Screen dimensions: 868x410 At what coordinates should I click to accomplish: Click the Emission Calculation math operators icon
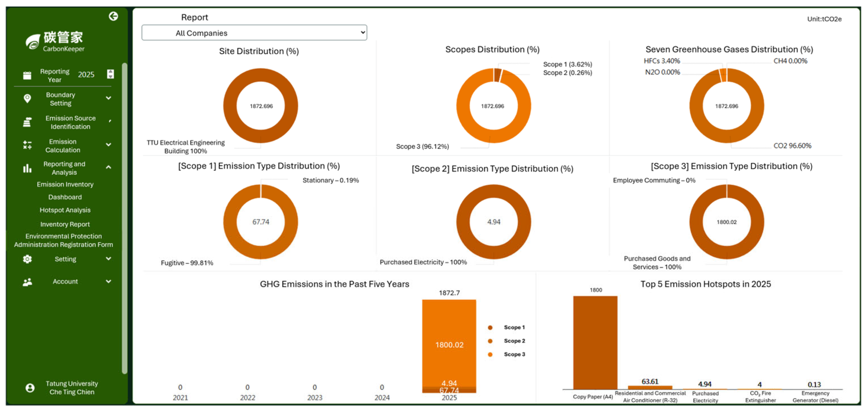[27, 145]
